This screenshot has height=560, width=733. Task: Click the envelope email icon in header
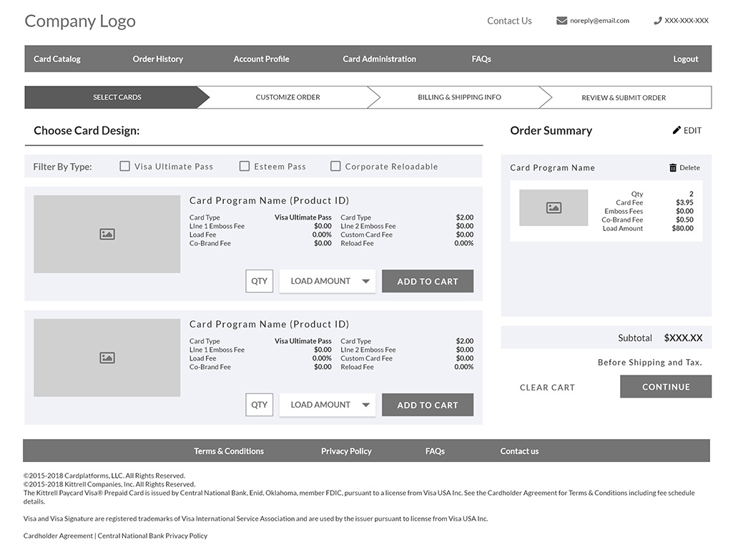coord(561,21)
